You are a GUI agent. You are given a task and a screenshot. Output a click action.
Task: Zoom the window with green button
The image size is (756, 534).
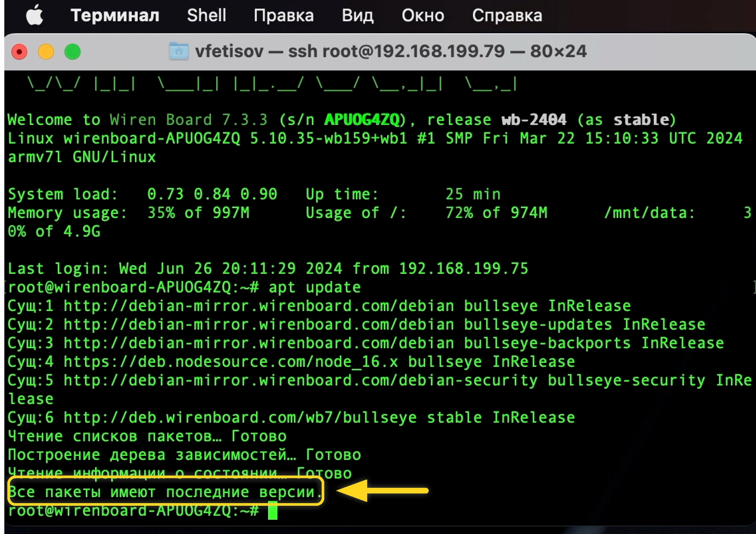73,52
